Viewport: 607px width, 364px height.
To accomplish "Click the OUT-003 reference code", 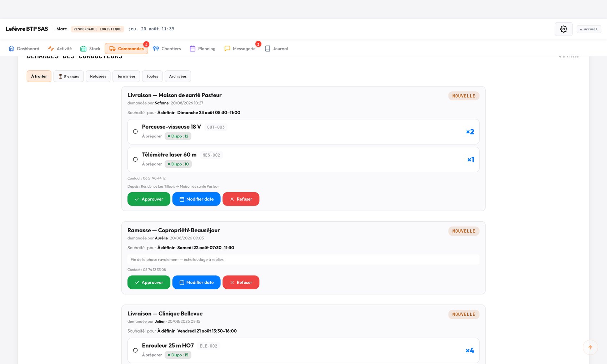I will (216, 127).
